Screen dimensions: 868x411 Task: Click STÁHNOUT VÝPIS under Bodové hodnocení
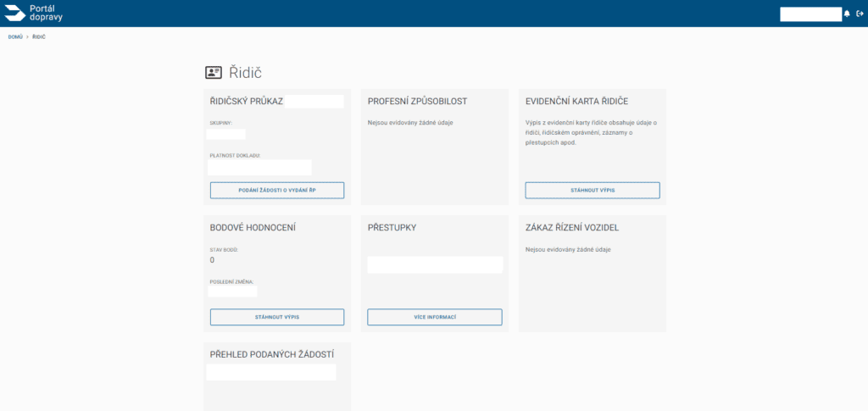pos(277,317)
